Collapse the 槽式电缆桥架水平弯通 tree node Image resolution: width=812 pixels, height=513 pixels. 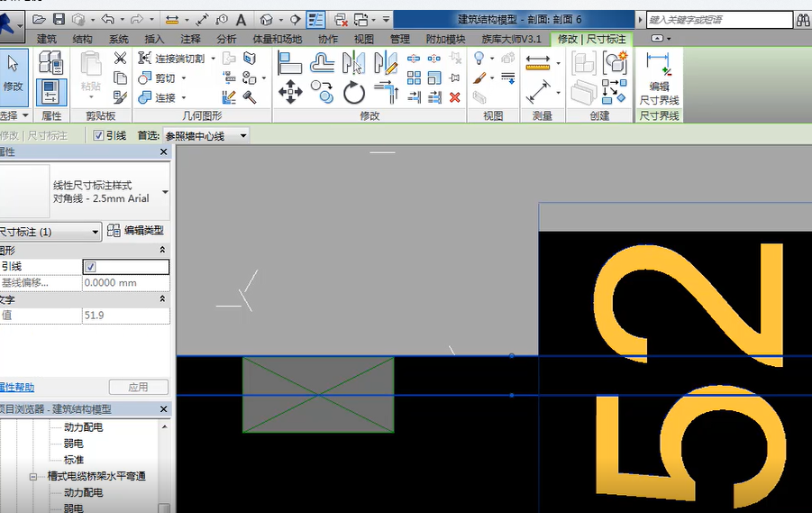click(33, 476)
